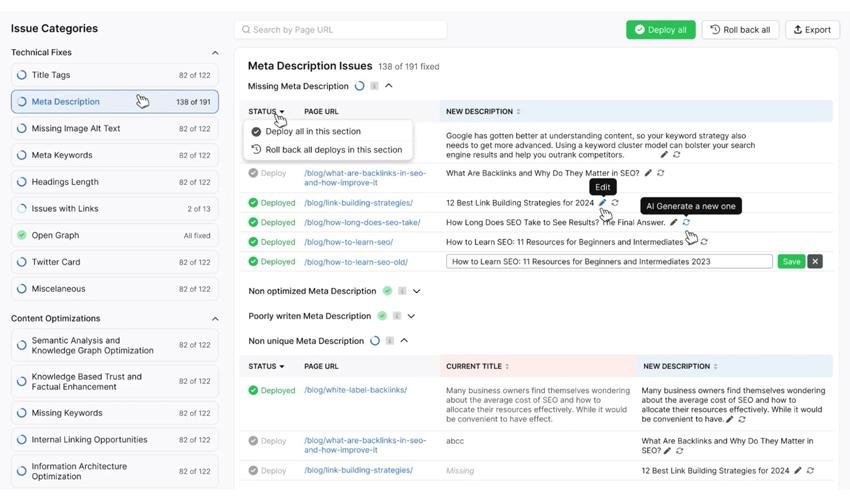Collapse the Technical Fixes category group
This screenshot has height=500, width=850.
(x=214, y=52)
